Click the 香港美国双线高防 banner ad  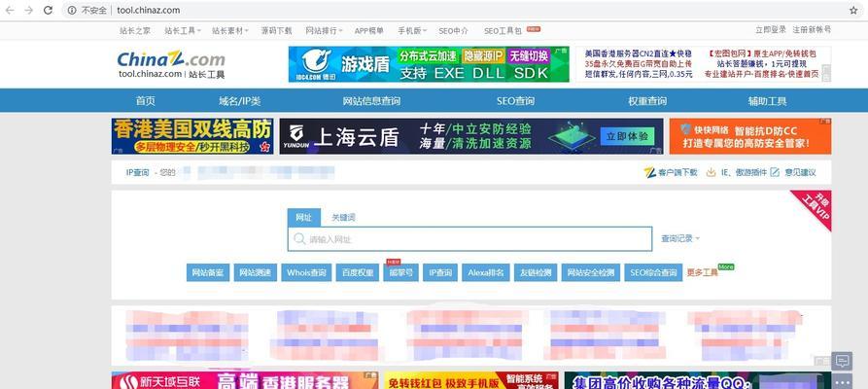(192, 136)
